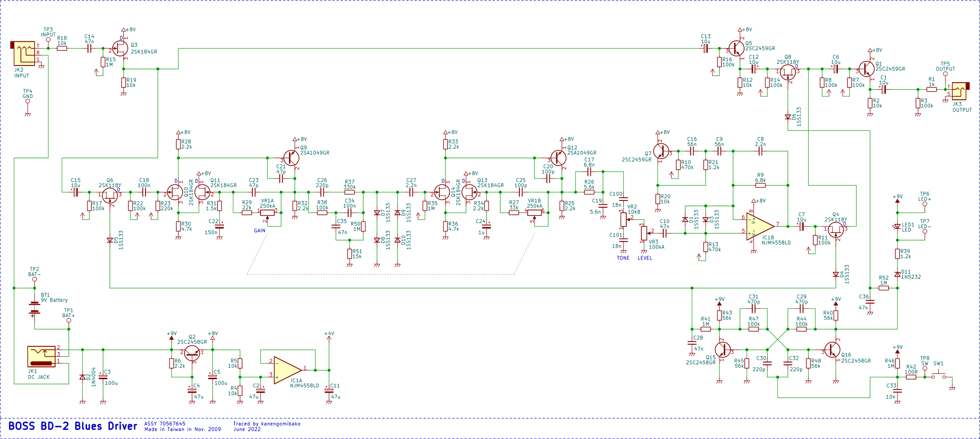Click the TP3 INPUT test point circle
Image resolution: width=980 pixels, height=439 pixels.
(48, 40)
